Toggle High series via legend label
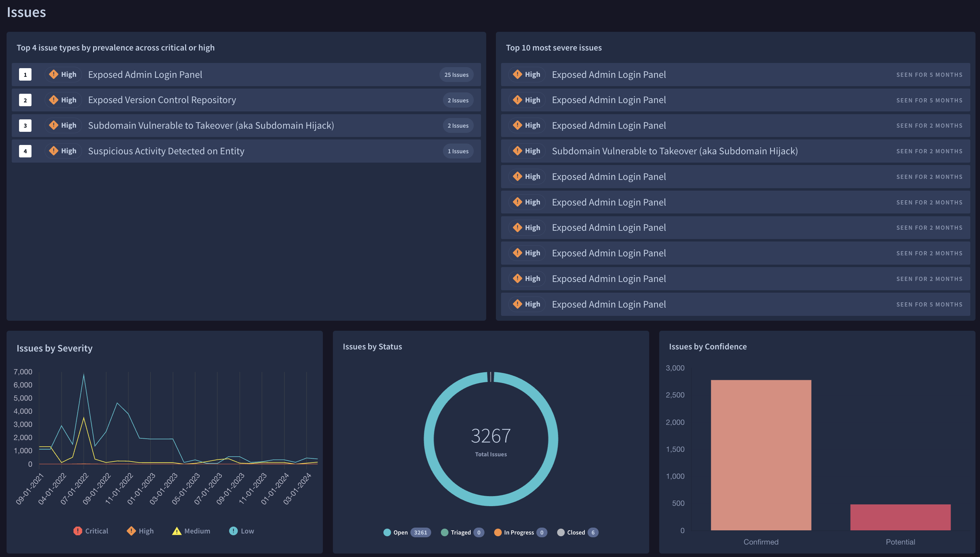Screen dimensions: 980x557 146,531
